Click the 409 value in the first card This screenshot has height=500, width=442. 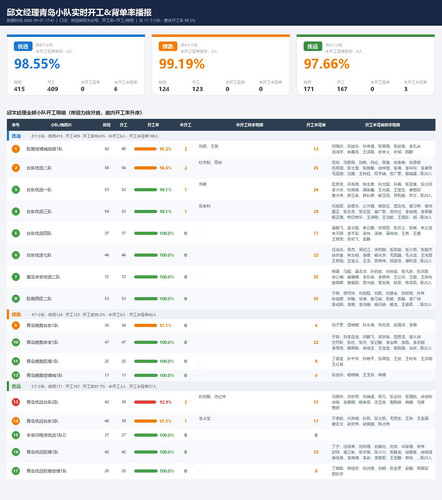pyautogui.click(x=53, y=89)
